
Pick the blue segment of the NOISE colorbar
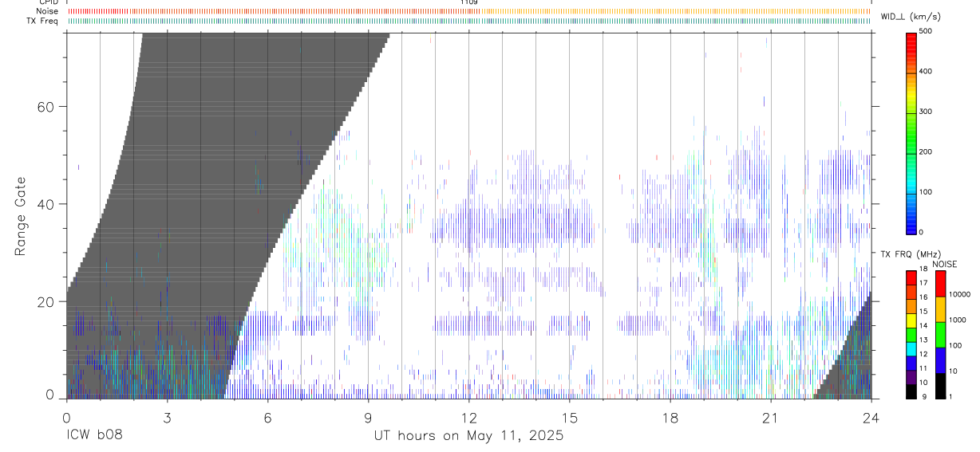pos(940,360)
